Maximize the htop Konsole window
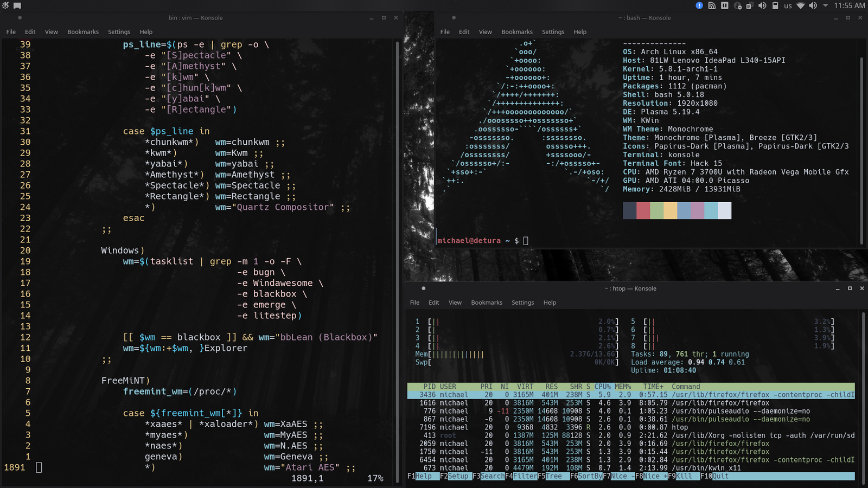 click(850, 288)
